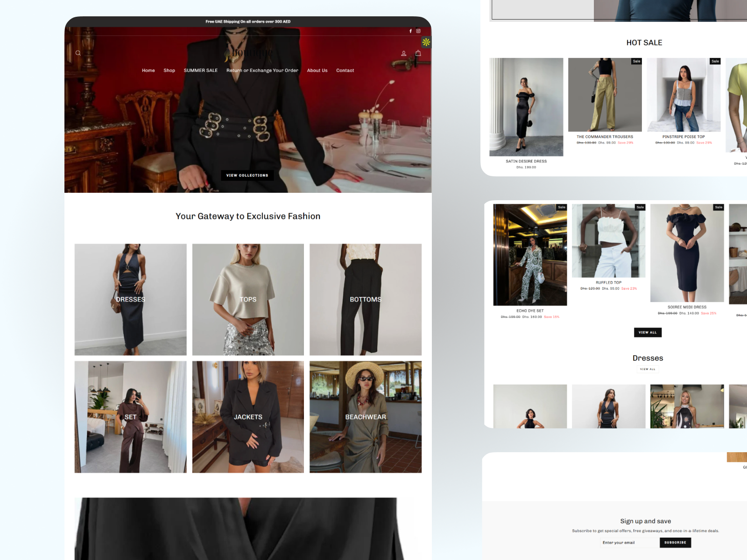Viewport: 747px width, 560px height.
Task: Open The Commander Trousers product image
Action: (605, 95)
